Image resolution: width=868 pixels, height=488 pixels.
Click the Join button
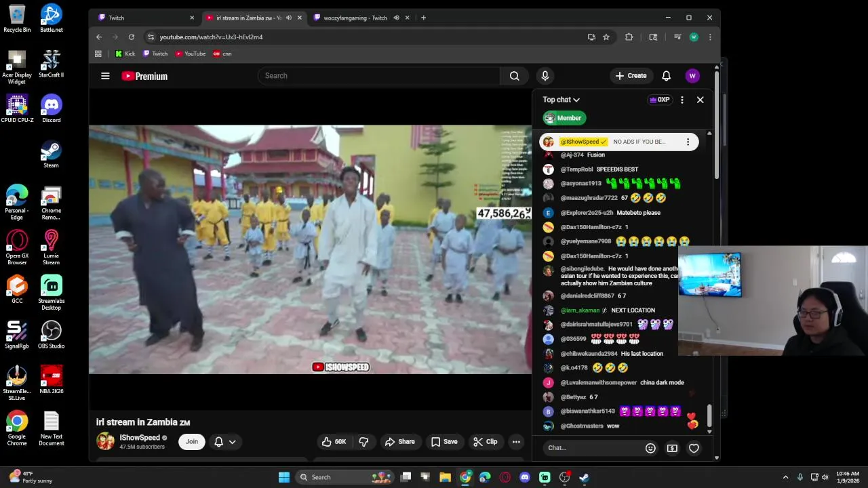point(192,442)
